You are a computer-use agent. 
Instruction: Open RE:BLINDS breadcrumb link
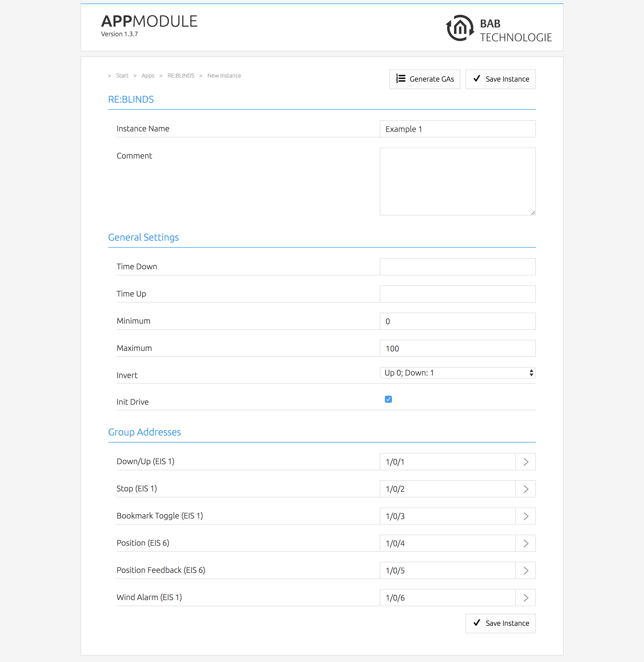tap(181, 76)
